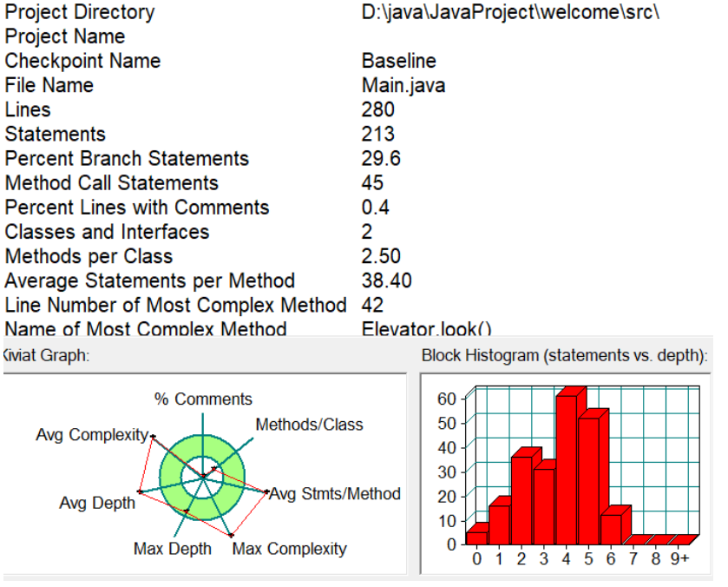Viewport: 728px width, 587px height.
Task: Click the 'Project Directory' label
Action: (x=80, y=12)
